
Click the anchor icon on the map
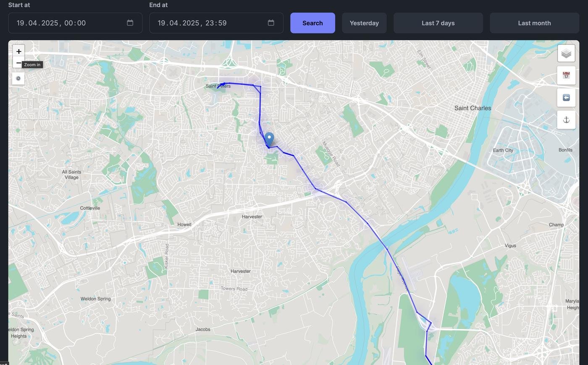tap(566, 120)
